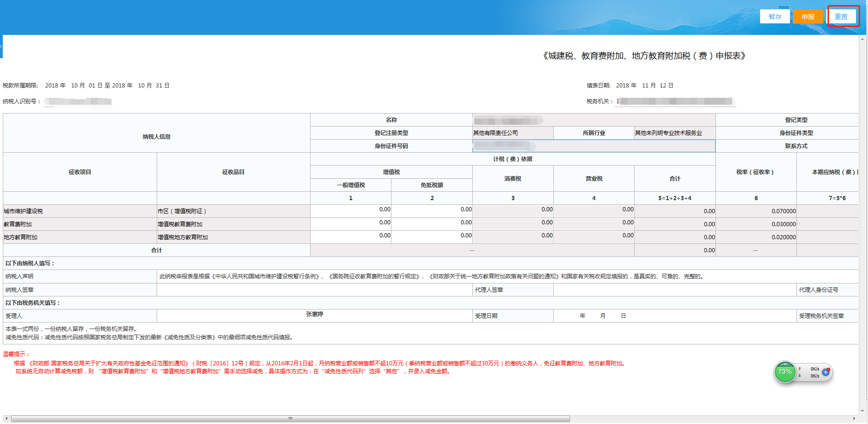Click 一般增值税 input for 城市维护建设税

point(351,211)
